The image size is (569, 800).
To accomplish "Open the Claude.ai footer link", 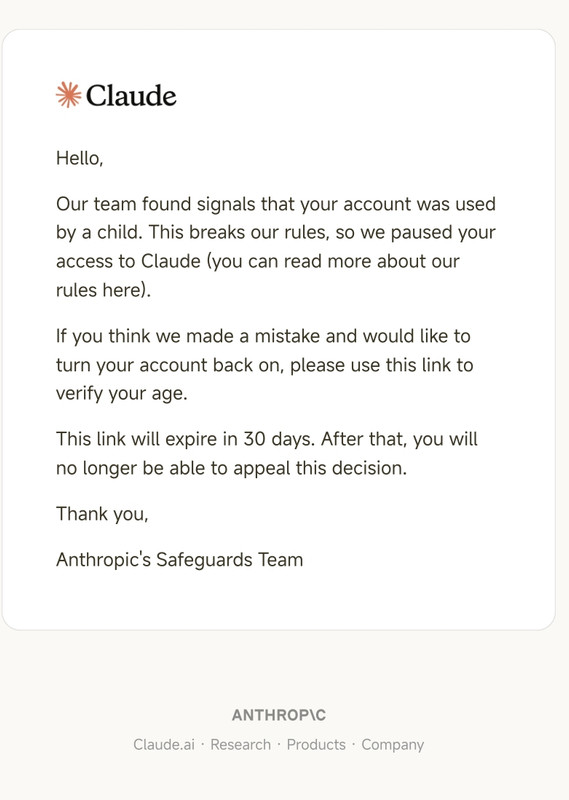I will coord(164,744).
